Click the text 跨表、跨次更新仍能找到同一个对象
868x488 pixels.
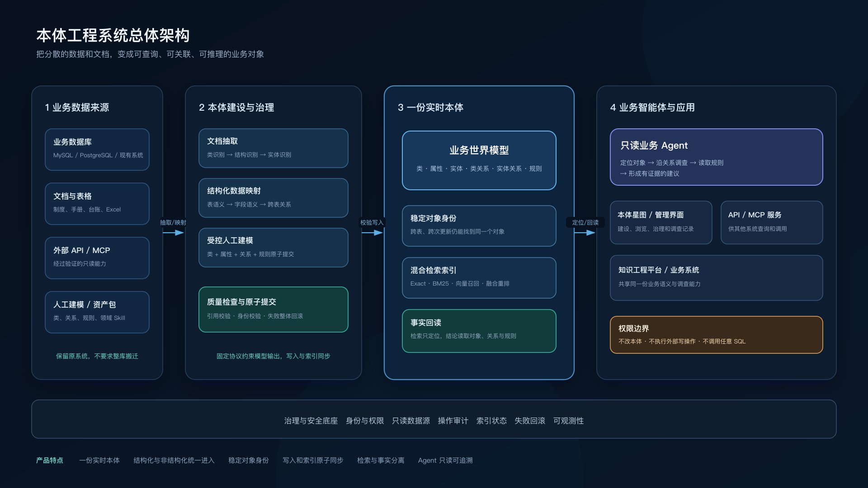(x=458, y=232)
